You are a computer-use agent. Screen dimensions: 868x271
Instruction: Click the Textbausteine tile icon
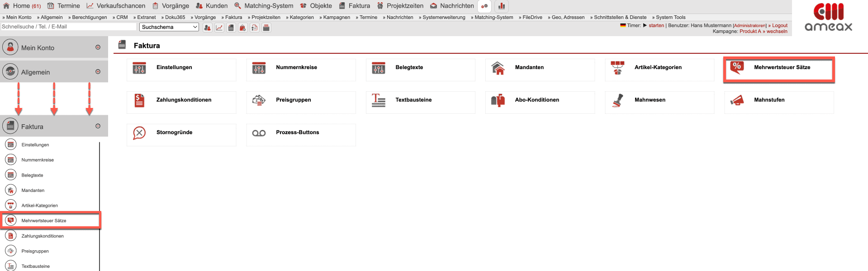click(378, 100)
